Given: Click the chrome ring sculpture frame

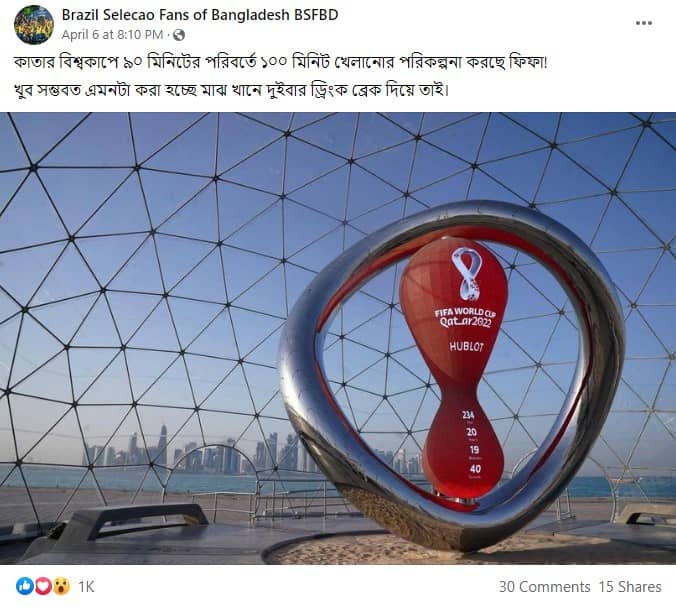Looking at the screenshot, I should click(x=452, y=375).
